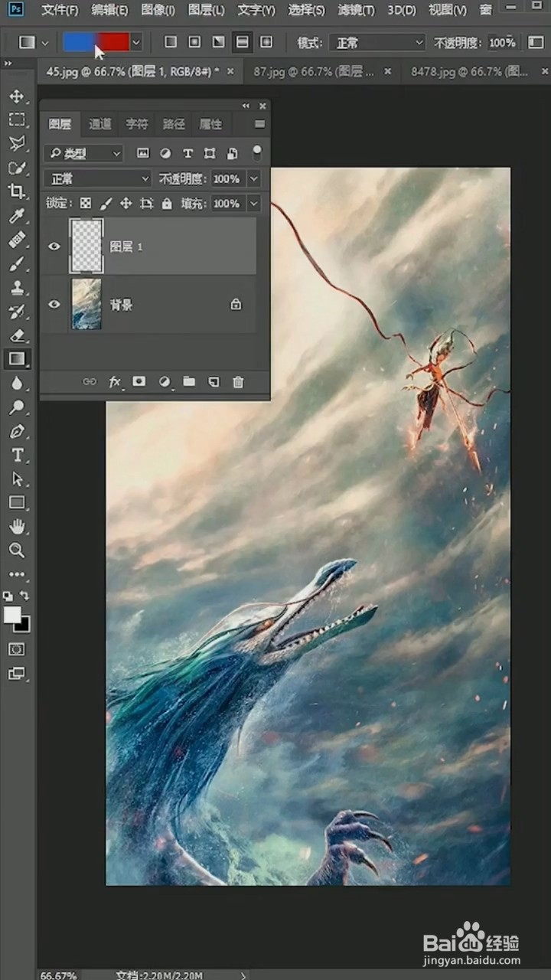Image resolution: width=551 pixels, height=980 pixels.
Task: Click the link layers icon
Action: click(x=90, y=381)
